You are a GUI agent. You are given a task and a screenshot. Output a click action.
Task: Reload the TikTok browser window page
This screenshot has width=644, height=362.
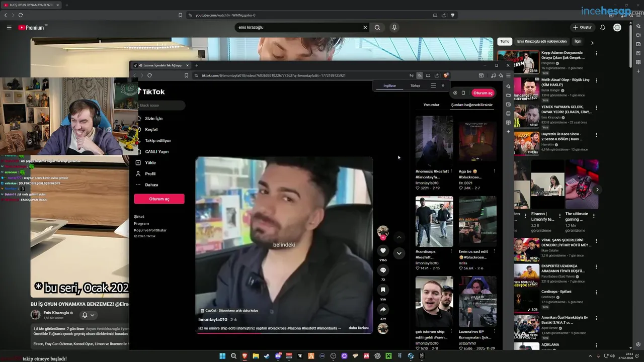[149, 75]
